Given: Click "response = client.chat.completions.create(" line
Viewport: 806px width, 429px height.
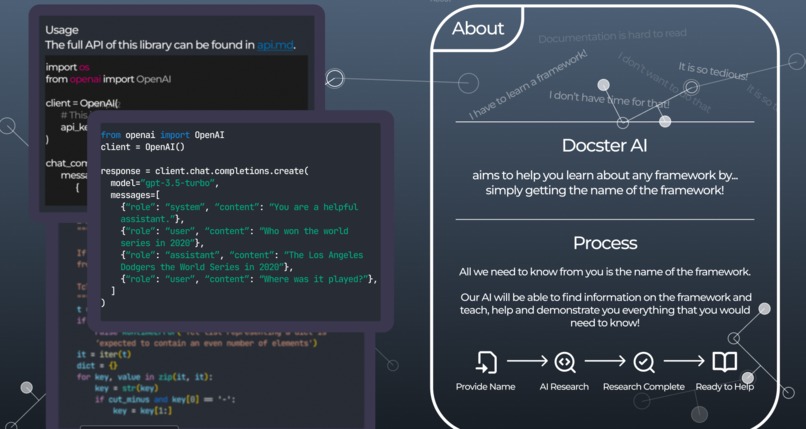Looking at the screenshot, I should [x=205, y=171].
